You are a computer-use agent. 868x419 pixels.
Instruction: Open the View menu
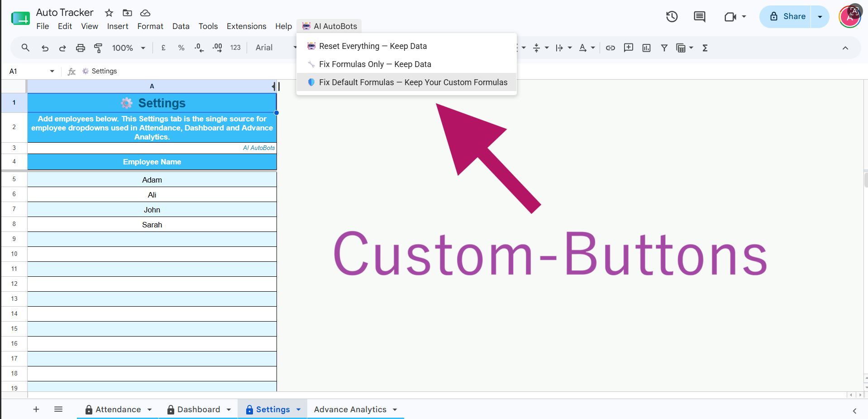tap(90, 26)
